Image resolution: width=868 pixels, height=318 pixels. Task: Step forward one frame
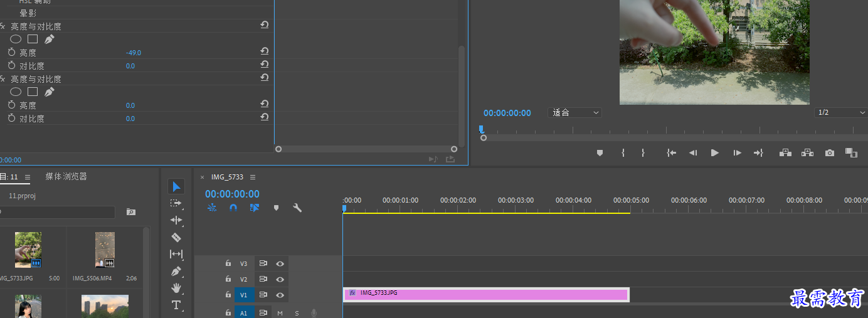pyautogui.click(x=738, y=152)
